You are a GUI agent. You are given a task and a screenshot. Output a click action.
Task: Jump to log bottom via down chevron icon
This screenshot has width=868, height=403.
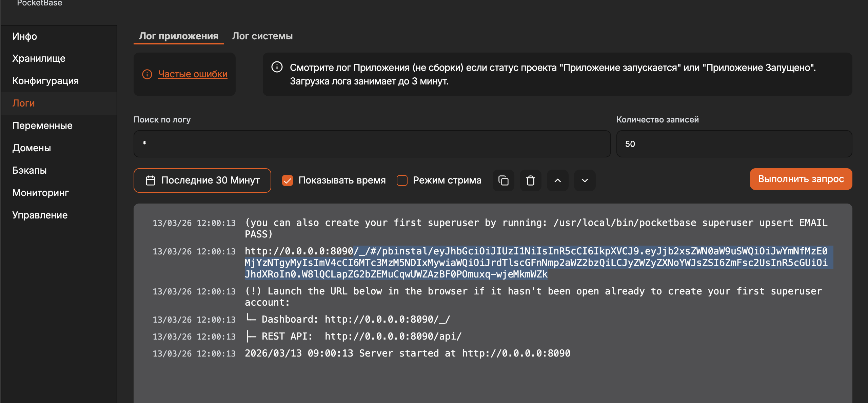pos(585,180)
